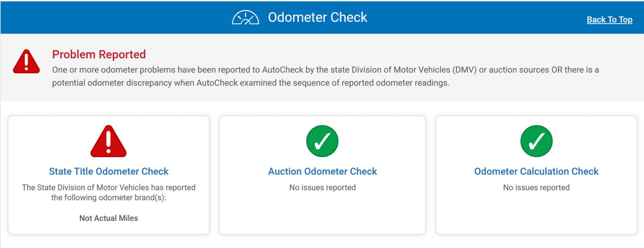Open the Auction Odometer Check link
Viewport: 644px width, 248px height.
click(x=322, y=171)
